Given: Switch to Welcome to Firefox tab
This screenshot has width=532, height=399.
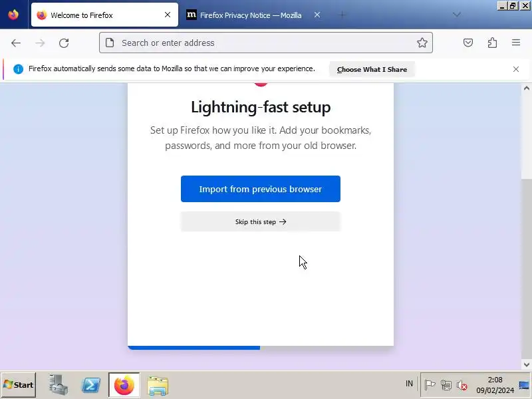Looking at the screenshot, I should tap(104, 15).
